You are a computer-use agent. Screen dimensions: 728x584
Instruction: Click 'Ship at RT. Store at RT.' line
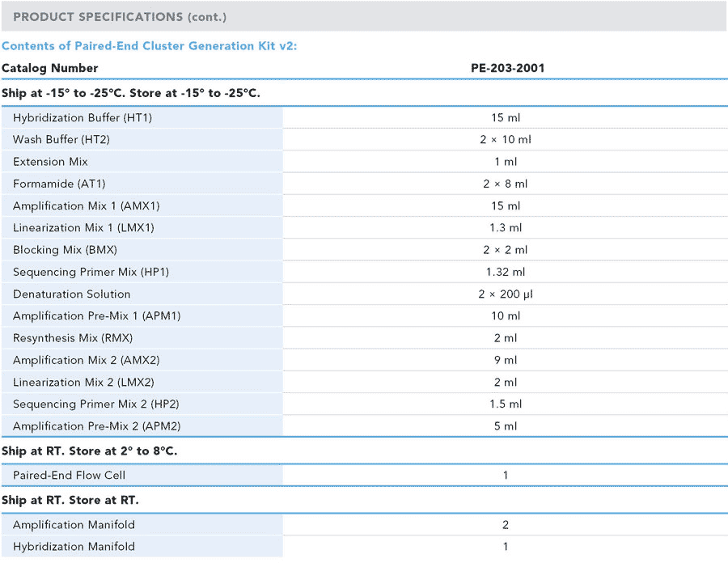click(x=70, y=501)
